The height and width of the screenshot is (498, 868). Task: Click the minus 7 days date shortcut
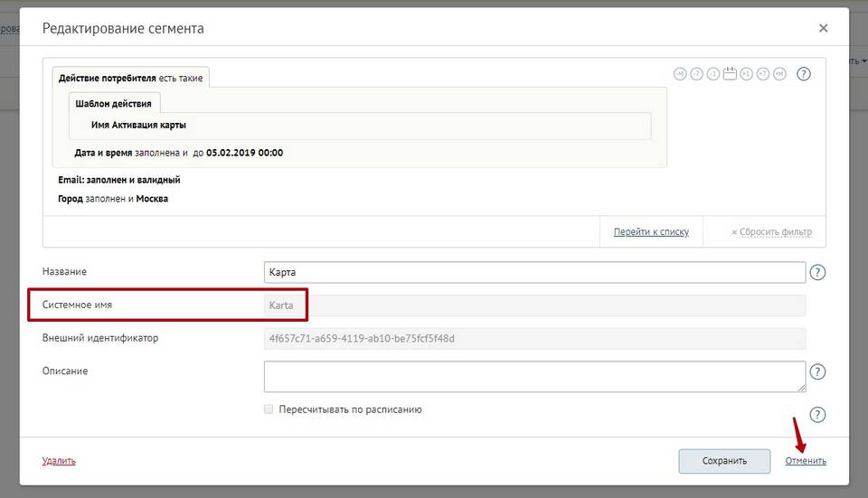[696, 74]
